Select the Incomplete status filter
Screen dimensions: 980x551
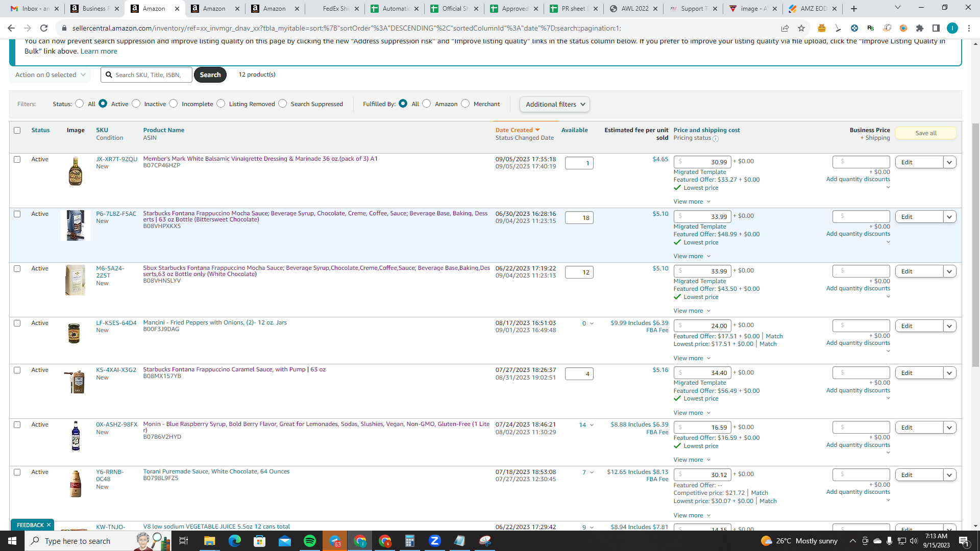pos(174,104)
